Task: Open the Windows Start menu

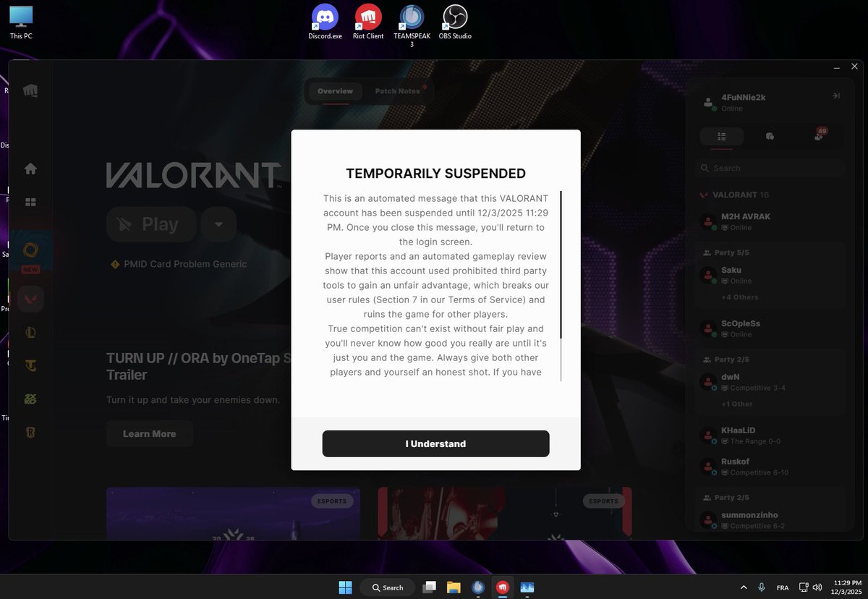Action: 345,587
